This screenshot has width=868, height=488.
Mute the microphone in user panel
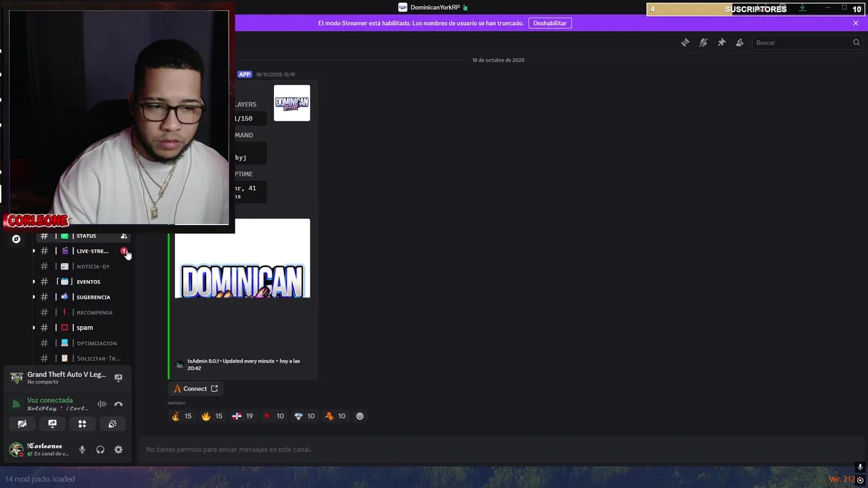coord(82,449)
